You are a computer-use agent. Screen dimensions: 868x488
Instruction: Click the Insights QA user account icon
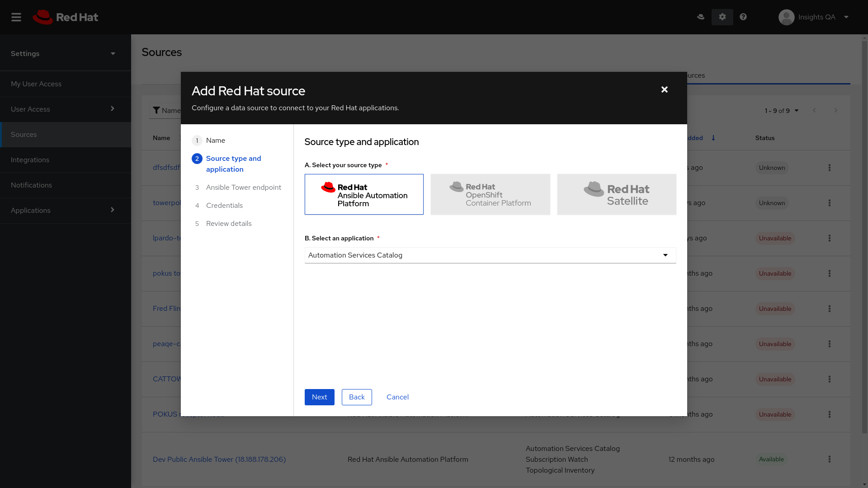click(x=786, y=17)
